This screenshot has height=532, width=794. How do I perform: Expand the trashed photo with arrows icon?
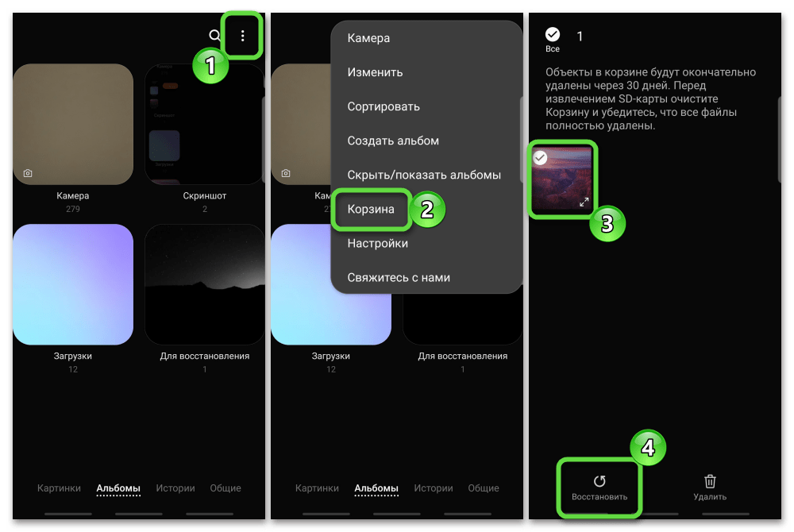584,202
